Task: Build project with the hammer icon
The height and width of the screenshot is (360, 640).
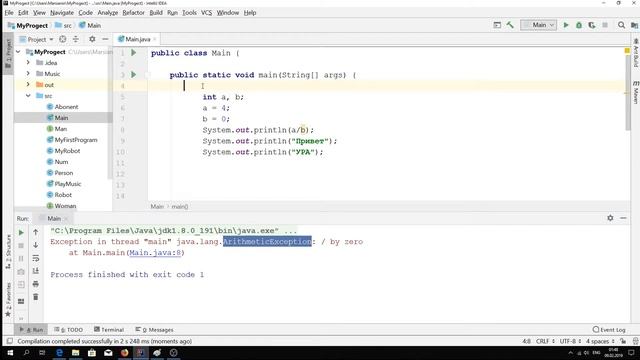Action: click(510, 25)
